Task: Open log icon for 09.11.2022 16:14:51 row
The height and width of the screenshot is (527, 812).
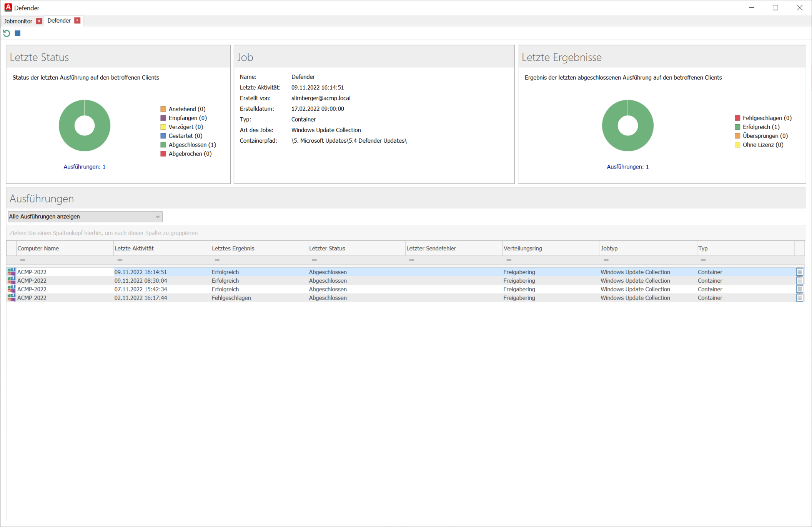Action: pyautogui.click(x=799, y=272)
